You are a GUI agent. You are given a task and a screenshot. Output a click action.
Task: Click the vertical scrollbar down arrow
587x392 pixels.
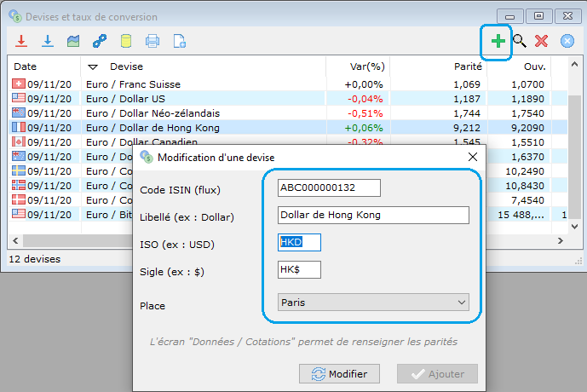(x=574, y=226)
